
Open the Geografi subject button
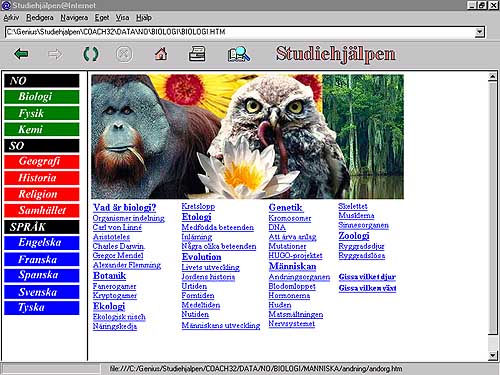[42, 162]
